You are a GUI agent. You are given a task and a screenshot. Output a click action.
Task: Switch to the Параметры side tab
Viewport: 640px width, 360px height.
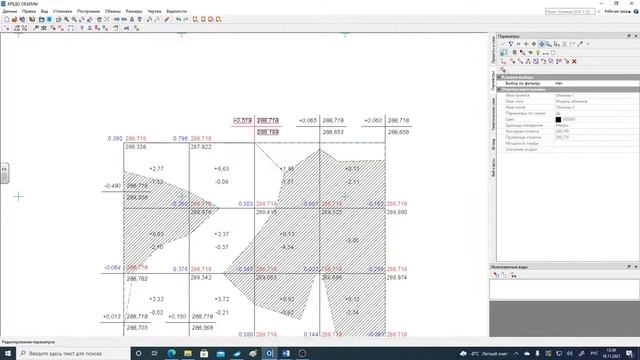coord(493,80)
